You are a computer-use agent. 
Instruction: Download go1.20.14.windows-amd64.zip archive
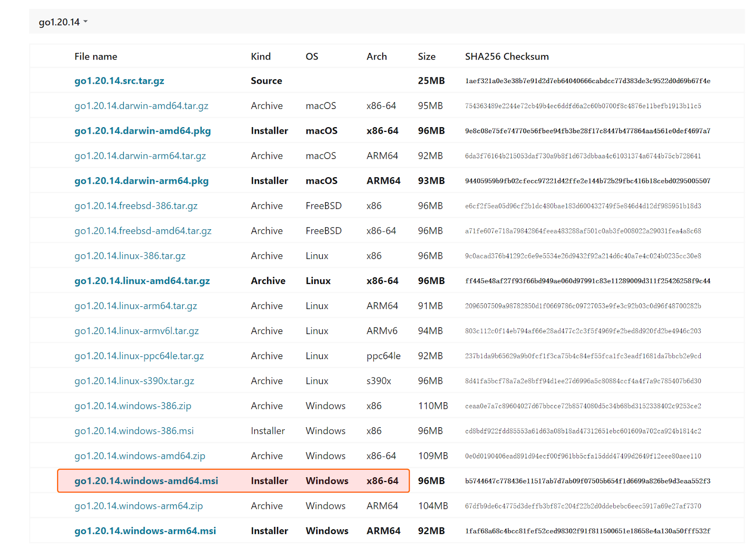click(139, 456)
